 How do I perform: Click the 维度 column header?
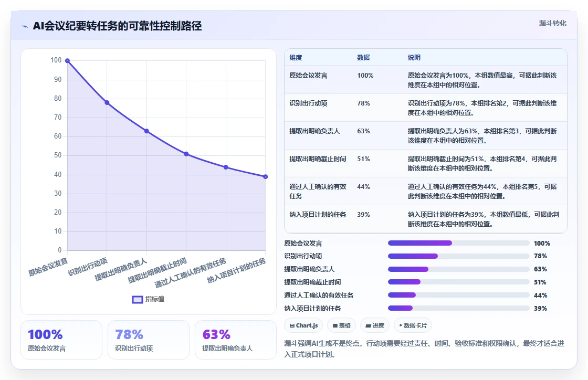296,57
